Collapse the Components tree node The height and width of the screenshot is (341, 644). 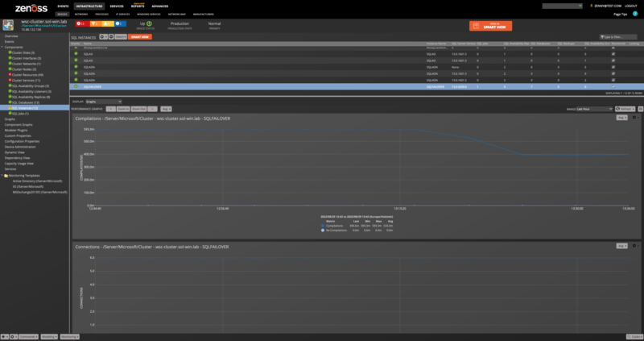pos(2,48)
